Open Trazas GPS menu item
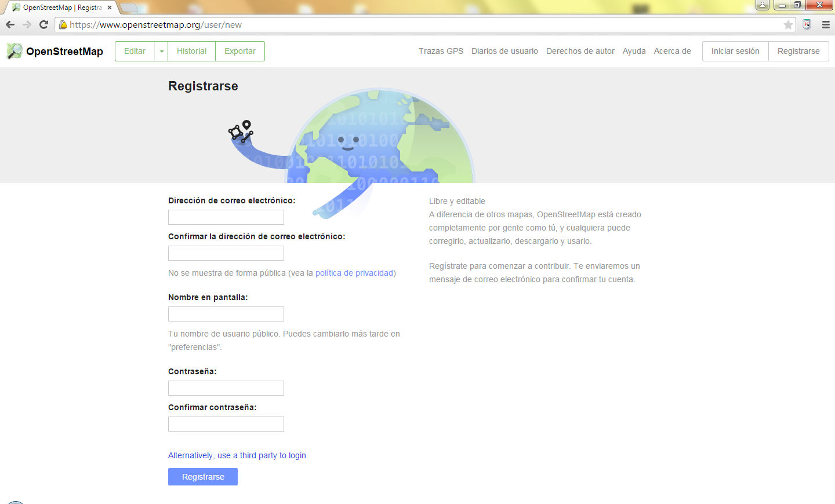The width and height of the screenshot is (835, 504). coord(441,51)
